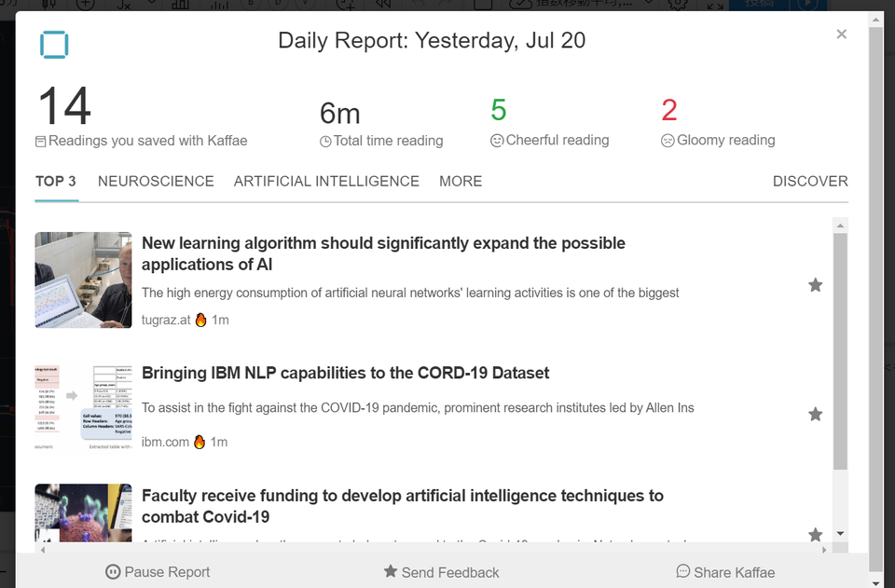Viewport: 895px width, 588px height.
Task: Click the Cheerful reading smiley icon
Action: 497,141
